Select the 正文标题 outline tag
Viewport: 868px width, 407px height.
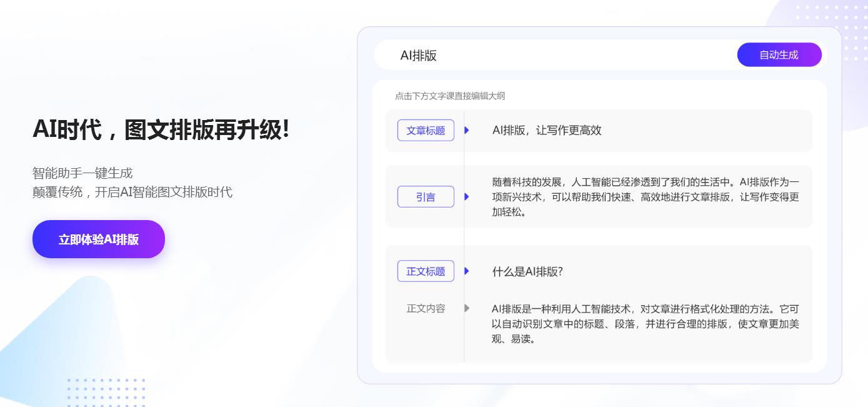426,271
